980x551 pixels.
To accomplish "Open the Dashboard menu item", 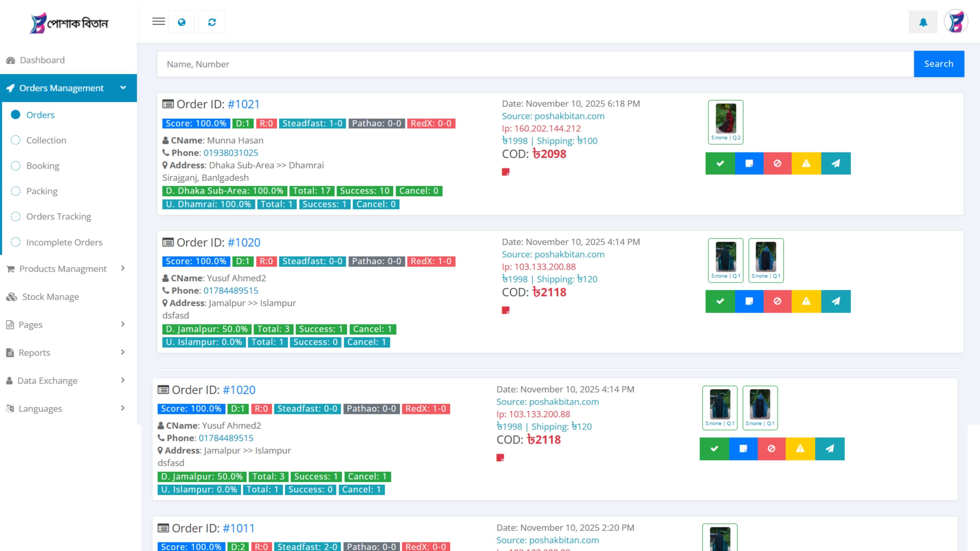I will 42,60.
